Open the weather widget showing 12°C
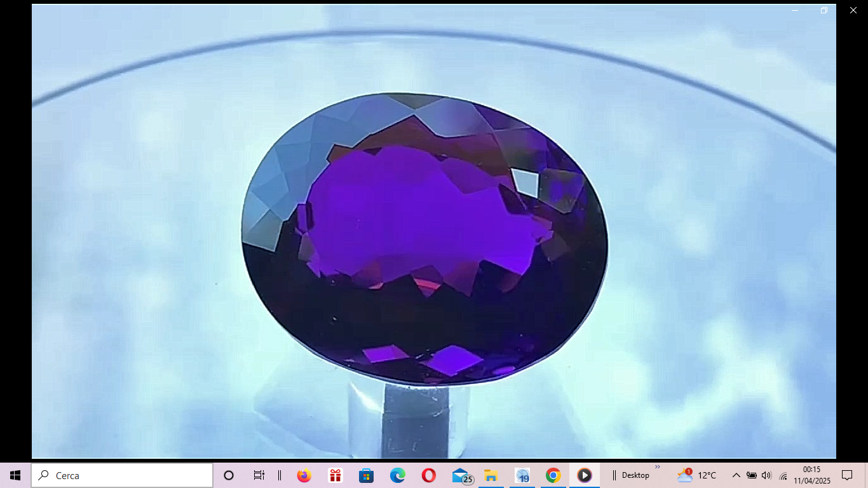This screenshot has width=868, height=488. [696, 475]
